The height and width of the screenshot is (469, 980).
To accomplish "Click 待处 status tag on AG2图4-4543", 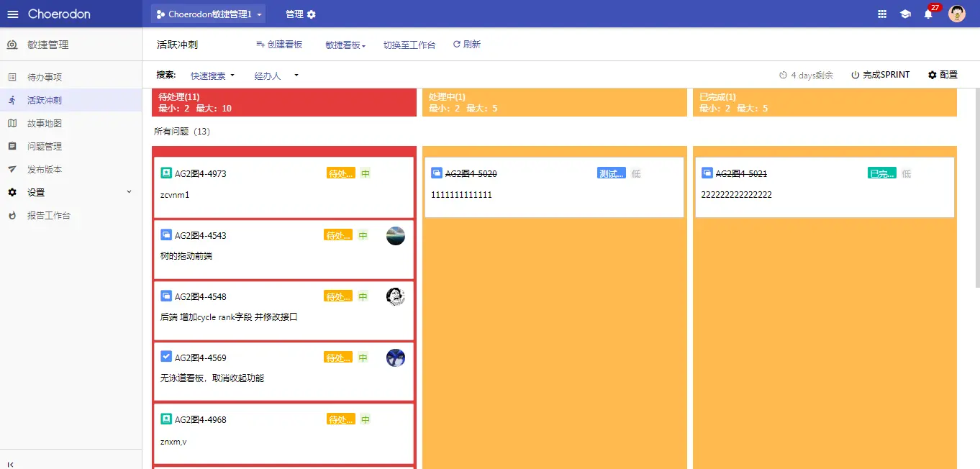I will 338,235.
